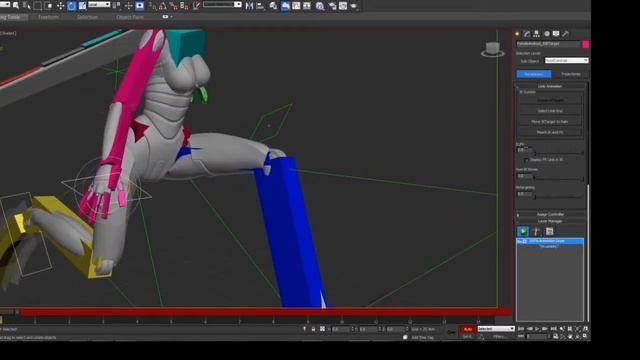640x360 pixels.
Task: Open the Utilities command panel tab
Action: (x=565, y=34)
